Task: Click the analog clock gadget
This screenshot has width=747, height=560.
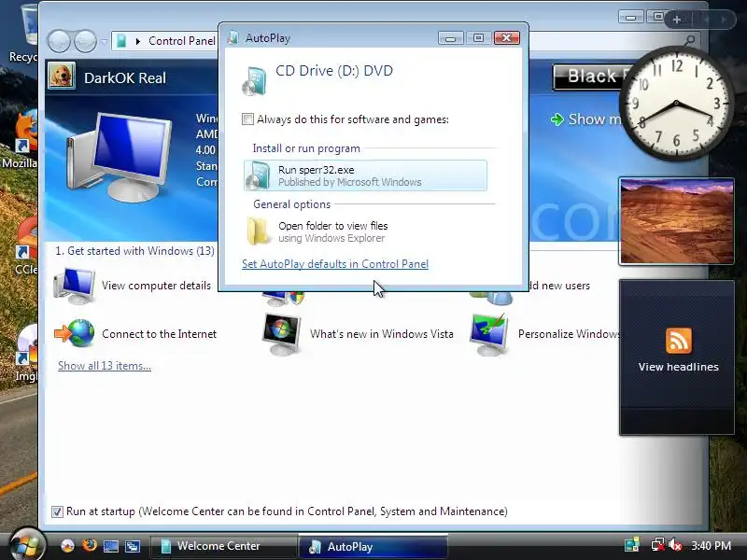Action: [675, 104]
